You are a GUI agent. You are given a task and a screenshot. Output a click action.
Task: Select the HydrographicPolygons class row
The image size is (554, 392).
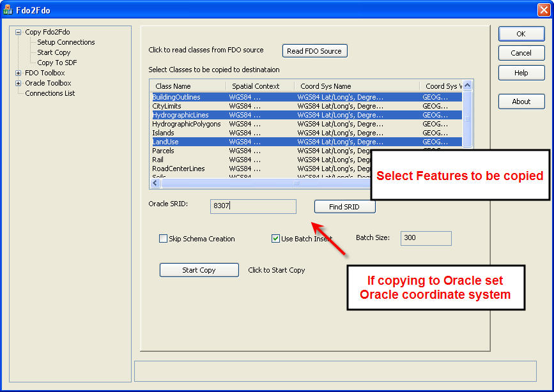coord(307,124)
